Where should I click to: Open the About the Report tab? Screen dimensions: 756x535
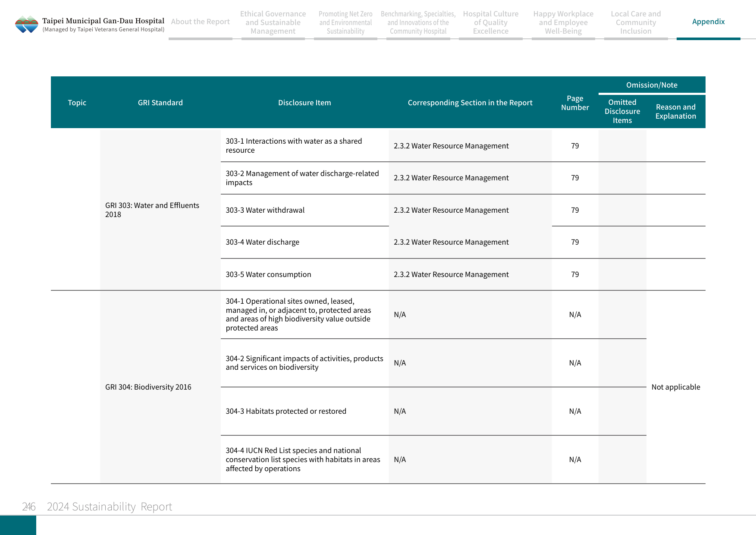pyautogui.click(x=200, y=22)
